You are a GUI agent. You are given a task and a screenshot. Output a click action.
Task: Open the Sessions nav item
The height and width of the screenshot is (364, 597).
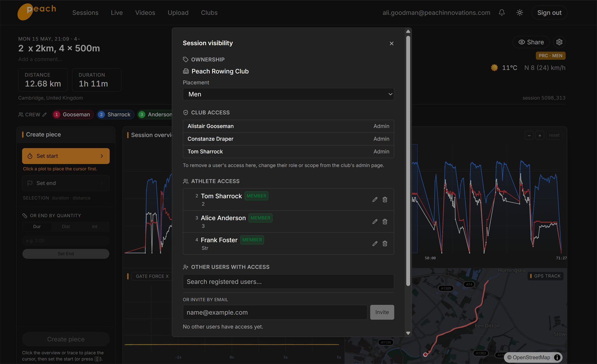(x=85, y=13)
